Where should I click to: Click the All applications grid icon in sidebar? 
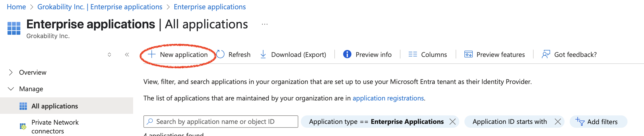[x=23, y=106]
